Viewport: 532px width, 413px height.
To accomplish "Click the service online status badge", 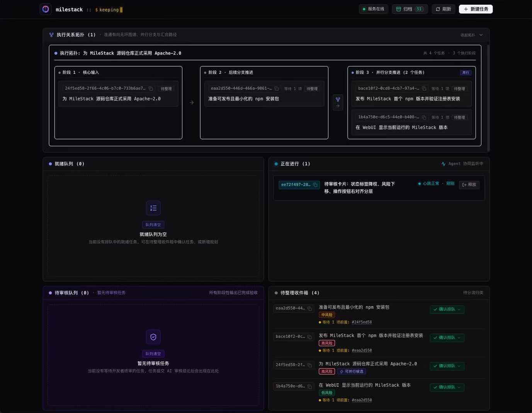I will tap(373, 9).
